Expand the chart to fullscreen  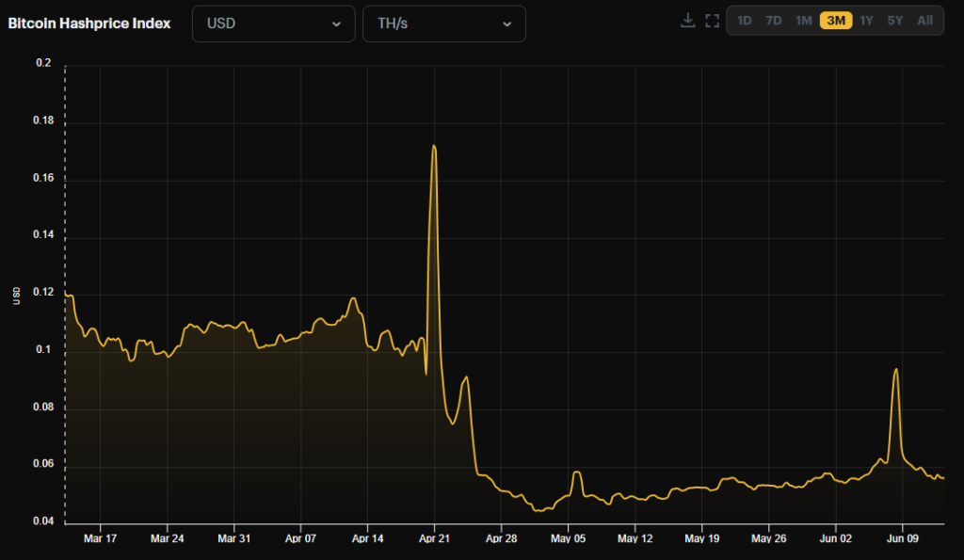(x=713, y=20)
